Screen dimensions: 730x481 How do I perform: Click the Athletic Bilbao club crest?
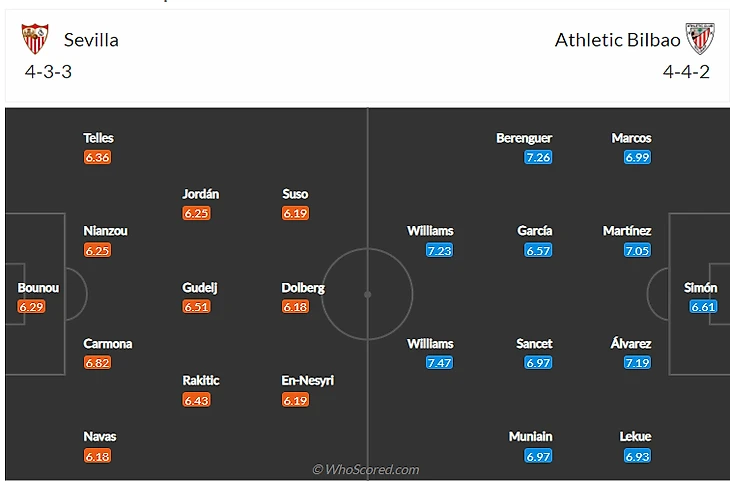pyautogui.click(x=700, y=39)
